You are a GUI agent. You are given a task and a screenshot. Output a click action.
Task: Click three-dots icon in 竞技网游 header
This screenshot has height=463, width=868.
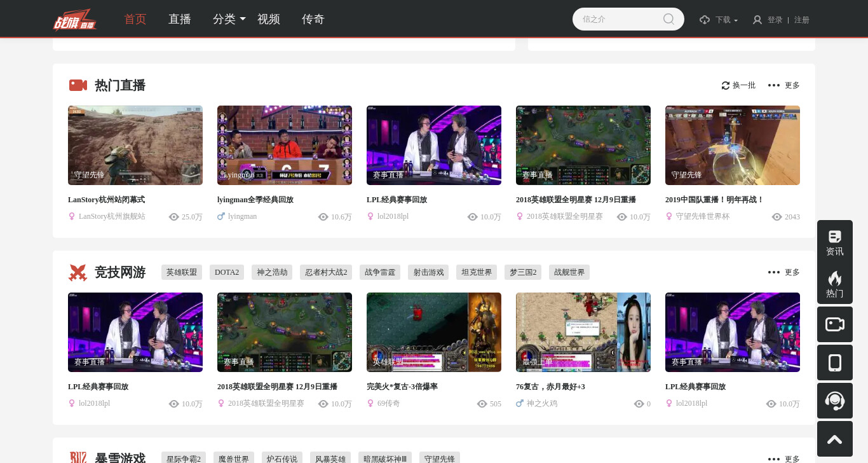pyautogui.click(x=774, y=272)
